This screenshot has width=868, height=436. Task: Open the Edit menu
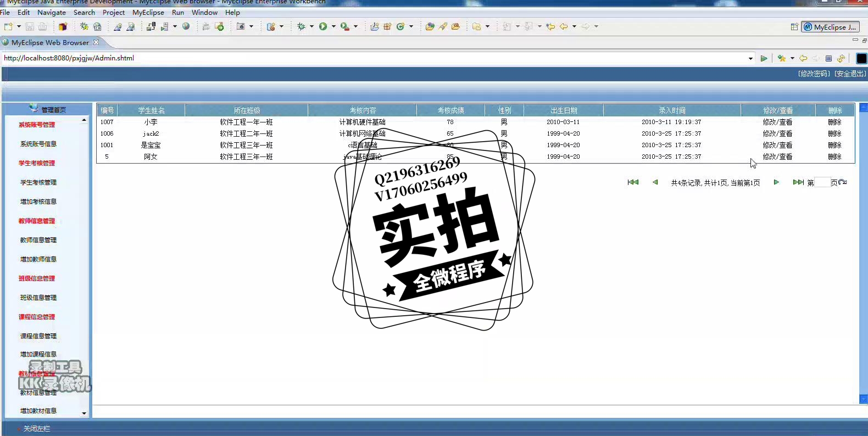24,12
